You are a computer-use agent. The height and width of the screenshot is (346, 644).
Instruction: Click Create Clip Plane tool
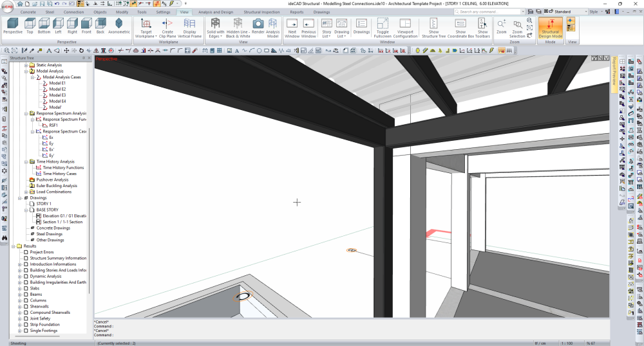(x=167, y=25)
